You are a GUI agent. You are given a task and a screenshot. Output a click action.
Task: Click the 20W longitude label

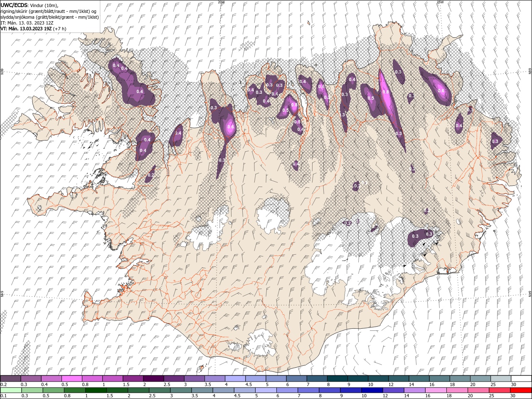pyautogui.click(x=221, y=2)
